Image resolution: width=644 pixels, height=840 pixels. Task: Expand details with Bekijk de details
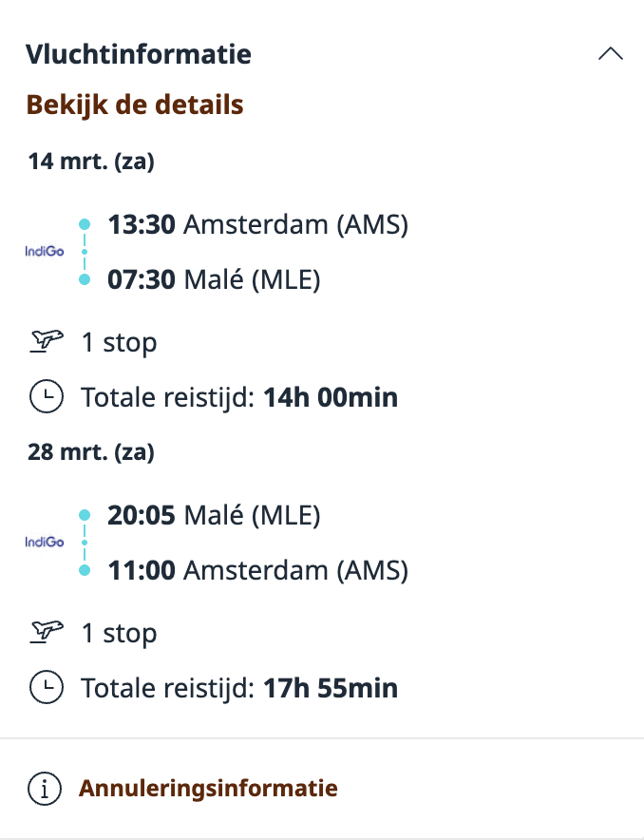tap(135, 105)
